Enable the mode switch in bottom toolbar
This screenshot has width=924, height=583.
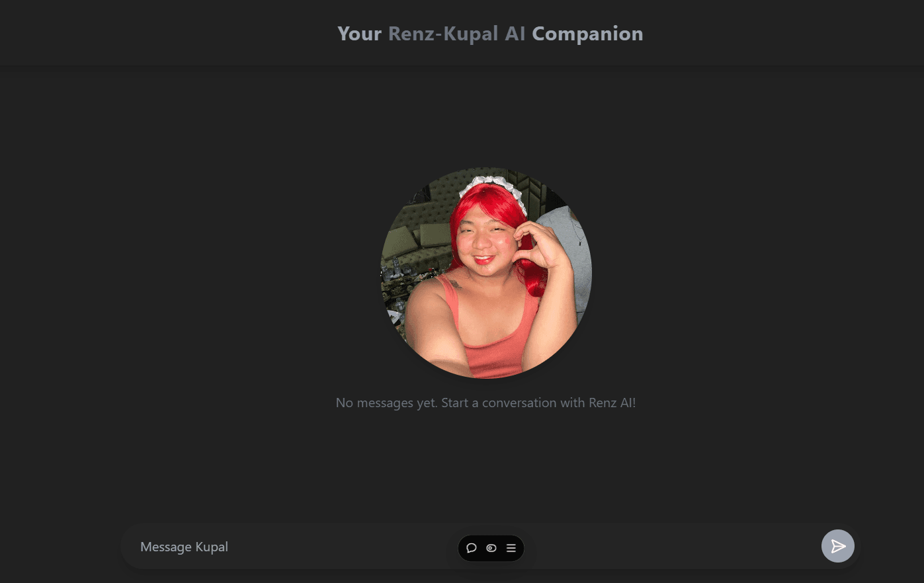point(491,548)
